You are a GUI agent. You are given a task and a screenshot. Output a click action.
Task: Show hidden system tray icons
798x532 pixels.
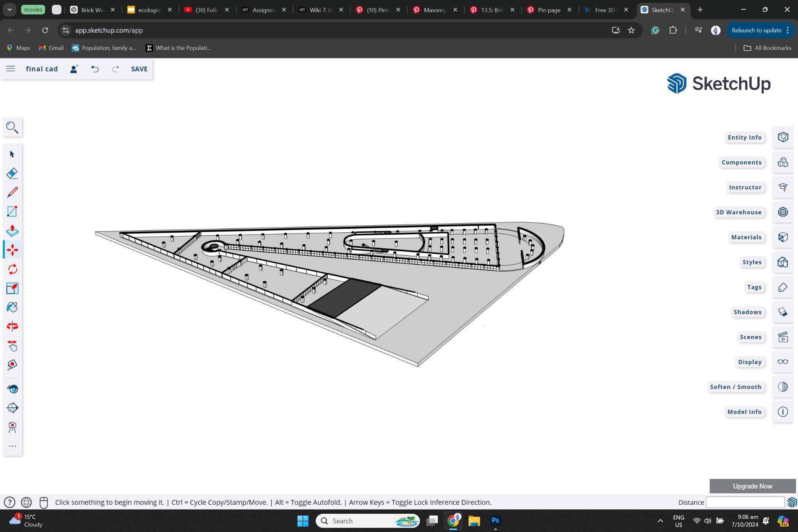(x=660, y=521)
